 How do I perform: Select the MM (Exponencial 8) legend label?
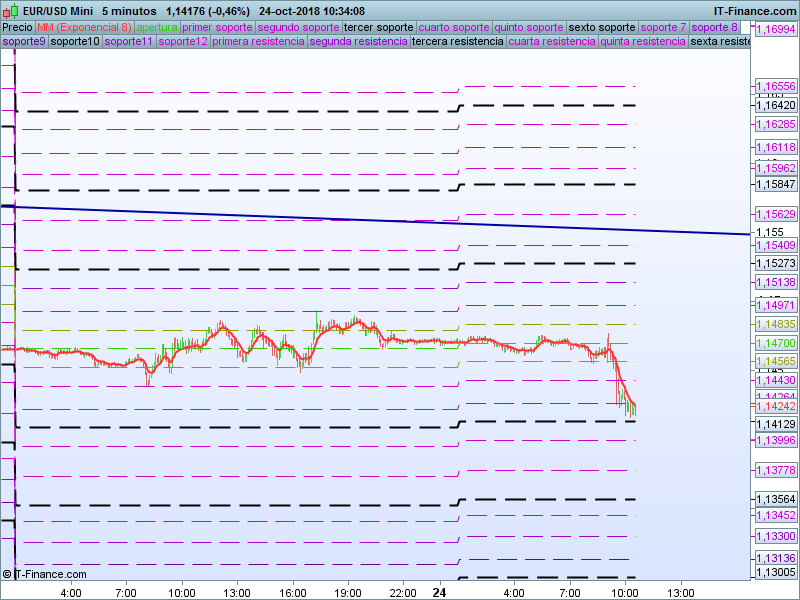(x=84, y=27)
